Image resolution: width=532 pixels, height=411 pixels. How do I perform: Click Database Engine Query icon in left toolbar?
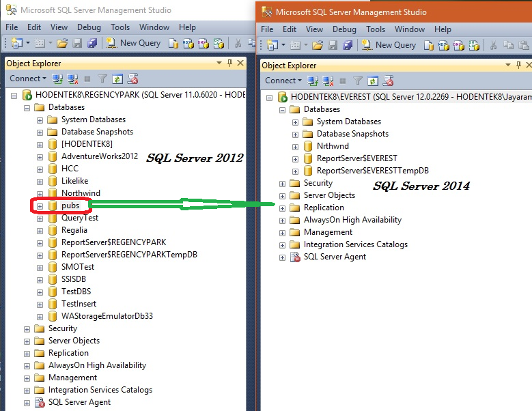coord(173,44)
